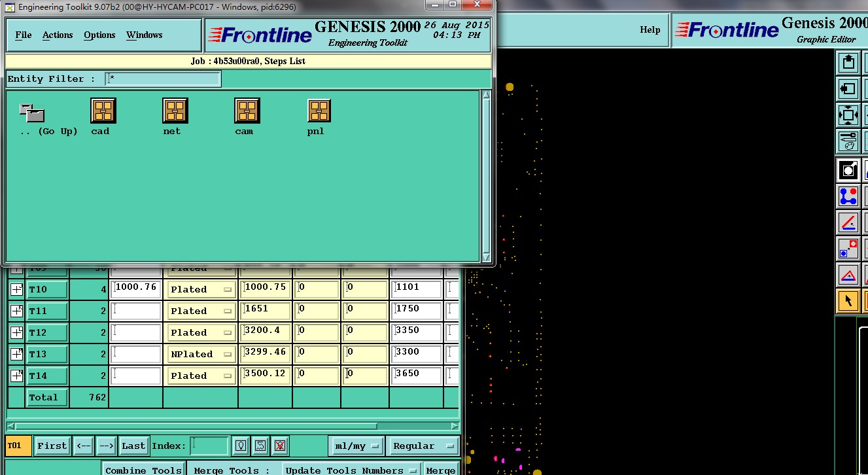Click the blue and red squares icon

point(848,249)
